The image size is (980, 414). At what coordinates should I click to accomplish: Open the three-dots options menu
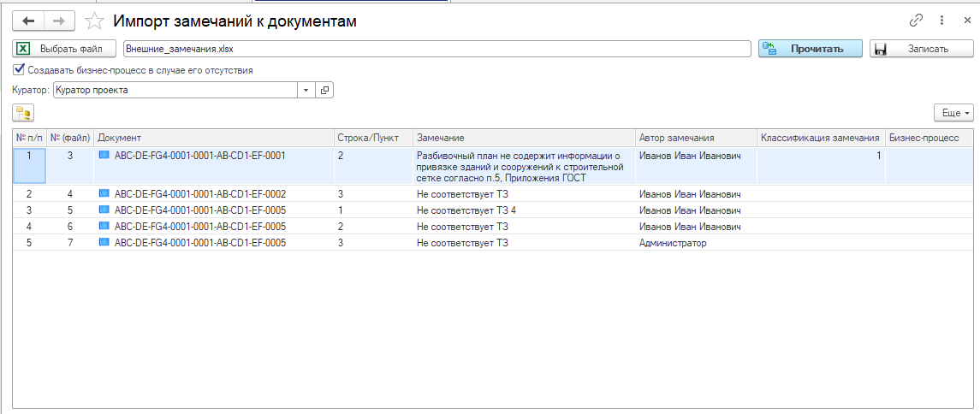point(941,21)
